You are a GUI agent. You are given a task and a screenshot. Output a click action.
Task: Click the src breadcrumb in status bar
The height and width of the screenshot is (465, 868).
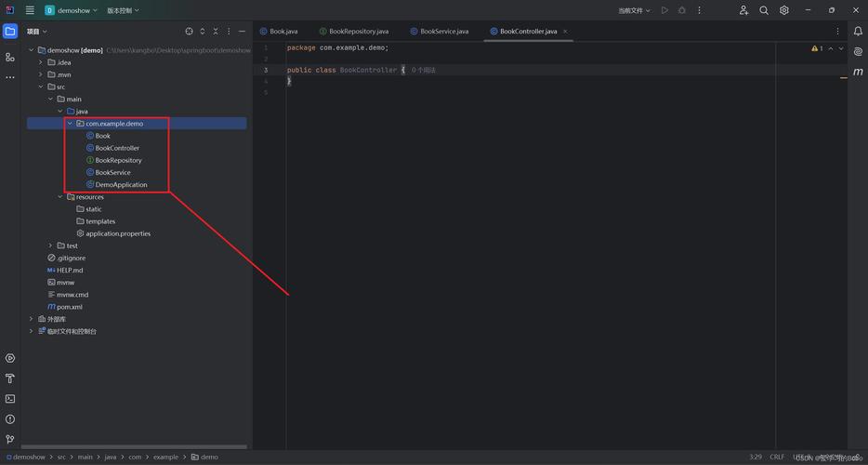61,458
